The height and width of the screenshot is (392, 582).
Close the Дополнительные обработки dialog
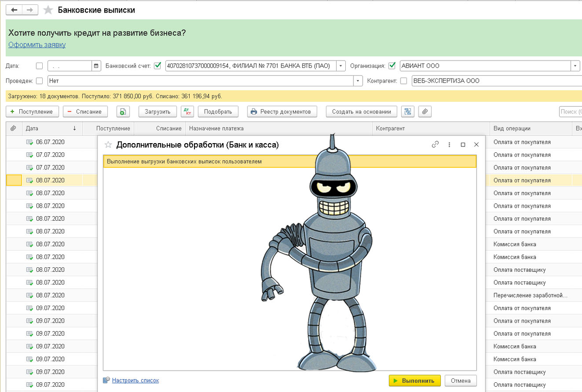pyautogui.click(x=476, y=145)
